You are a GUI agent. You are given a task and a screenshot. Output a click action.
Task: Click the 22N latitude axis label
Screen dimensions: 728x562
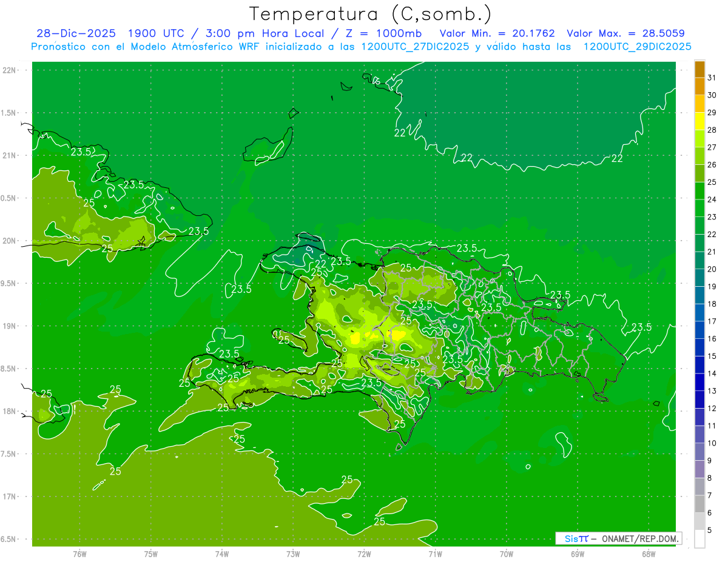click(x=10, y=70)
